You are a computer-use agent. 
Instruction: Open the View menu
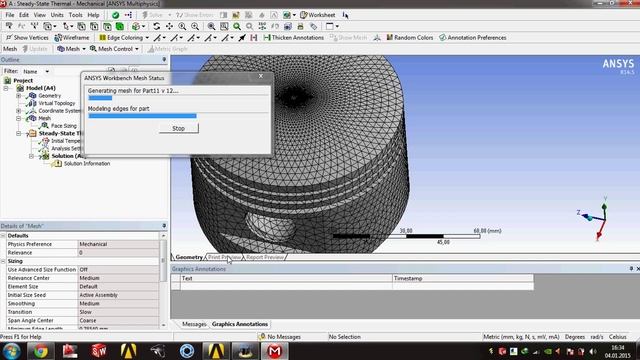40,15
